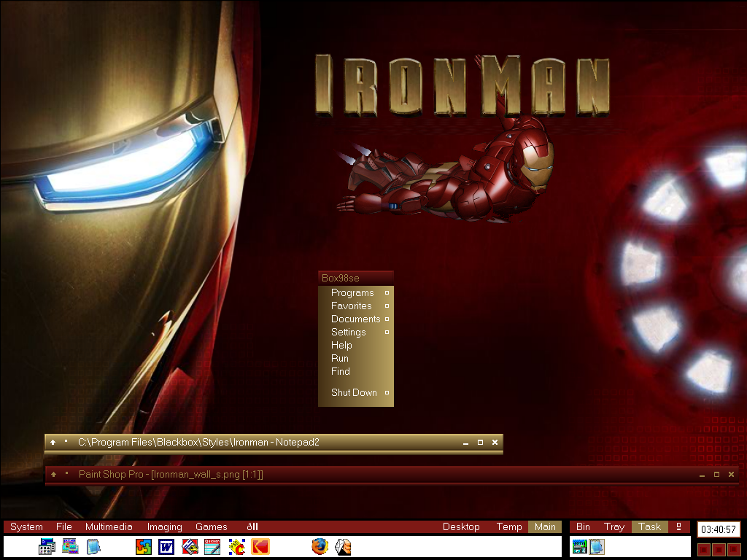
Task: Click the small dot button on Paint Shop Pro title bar
Action: [x=66, y=472]
